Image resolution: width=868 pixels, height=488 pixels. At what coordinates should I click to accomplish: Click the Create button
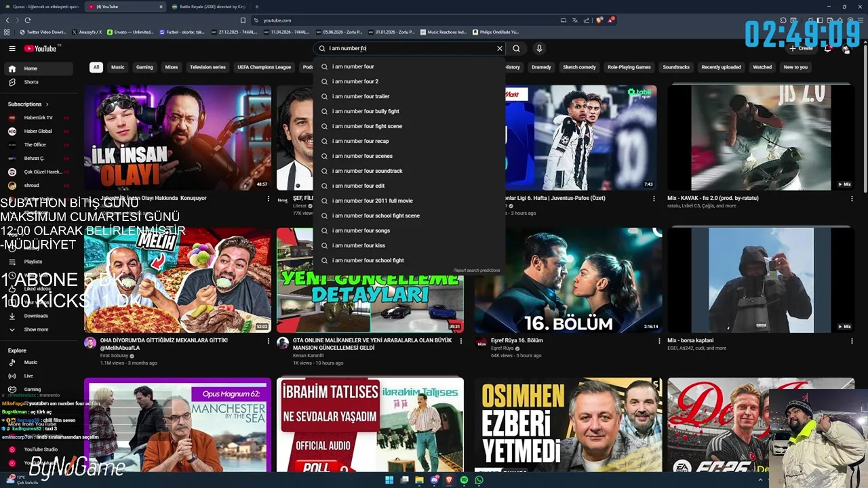801,48
